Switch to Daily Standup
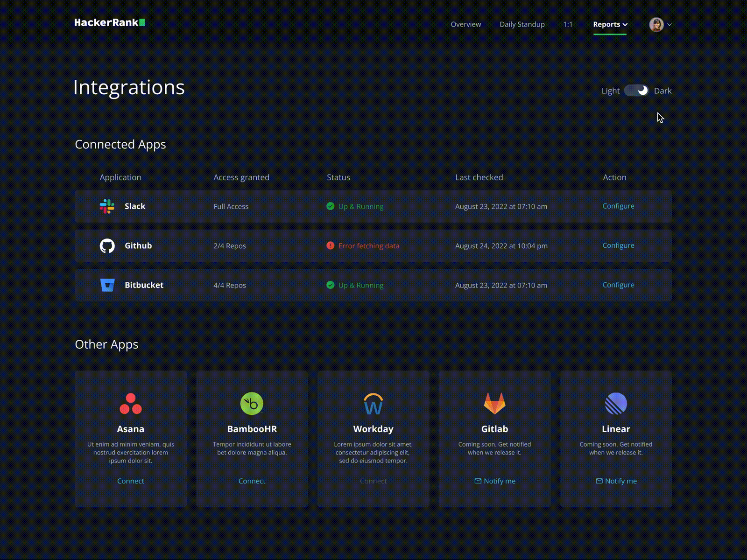747x560 pixels. click(521, 24)
